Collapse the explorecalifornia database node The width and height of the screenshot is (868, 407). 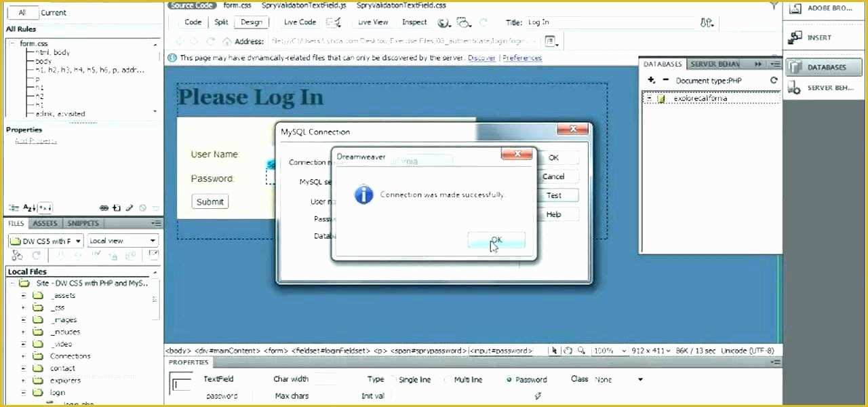pos(649,98)
